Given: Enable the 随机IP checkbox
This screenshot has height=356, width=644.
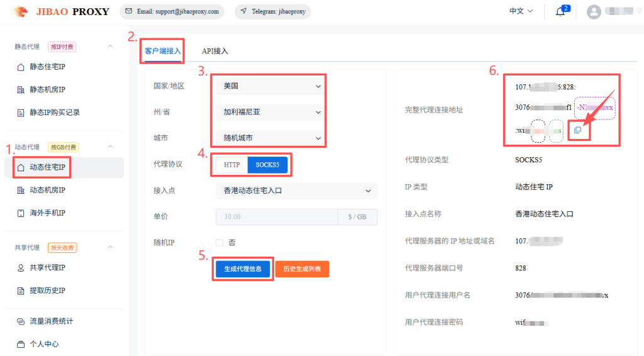Looking at the screenshot, I should pyautogui.click(x=219, y=242).
